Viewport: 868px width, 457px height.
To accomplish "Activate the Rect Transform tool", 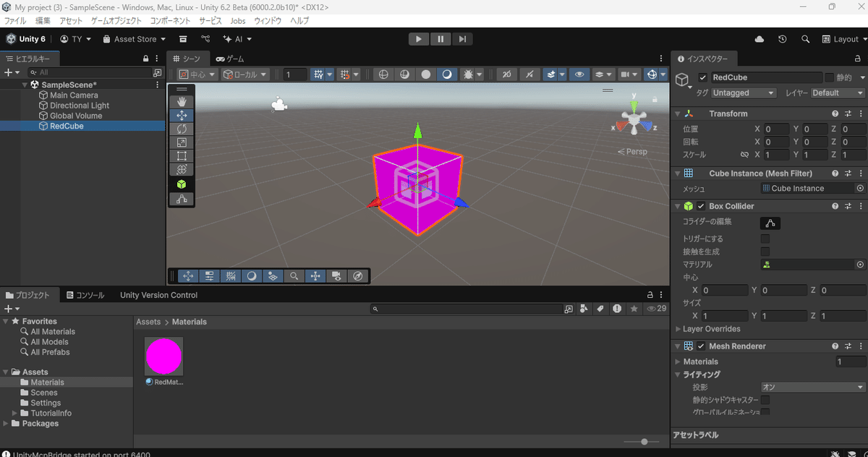I will (182, 155).
